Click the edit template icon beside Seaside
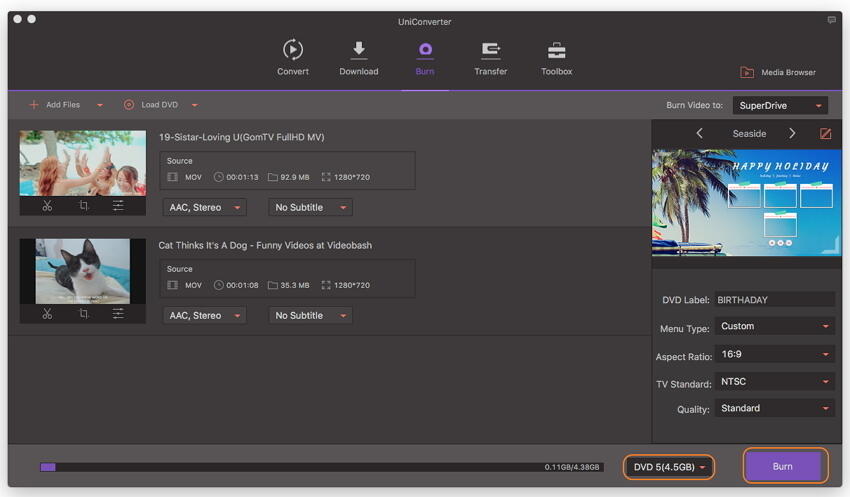 coord(825,133)
